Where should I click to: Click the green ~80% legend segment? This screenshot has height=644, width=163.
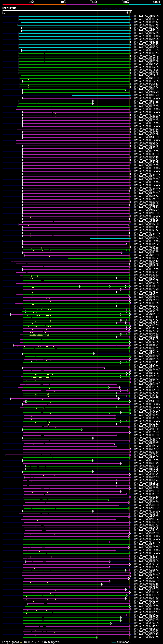(113, 5)
